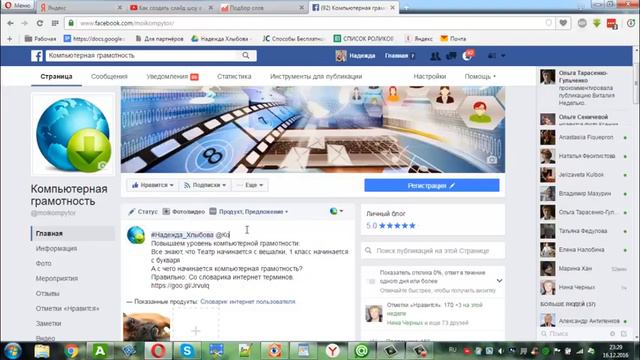The image size is (640, 360).
Task: Open Yandex browser from taskbar
Action: click(333, 351)
